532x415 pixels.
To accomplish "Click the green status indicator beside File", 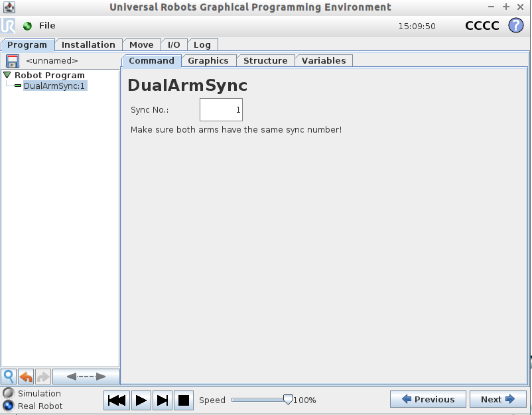I will [x=27, y=26].
